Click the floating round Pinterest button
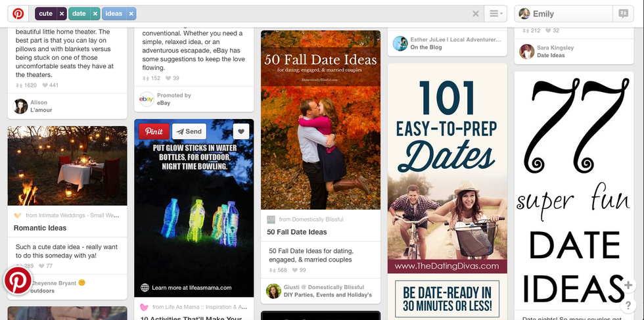 click(18, 281)
